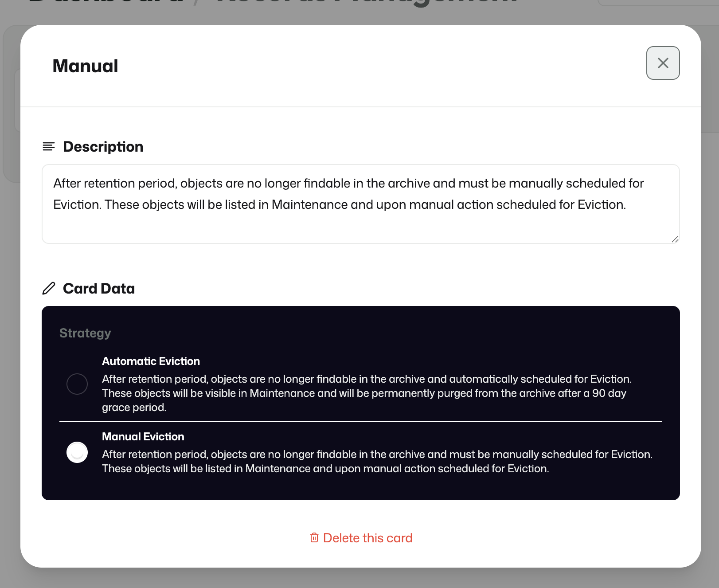719x588 pixels.
Task: Click the resize handle of the description box
Action: (675, 239)
